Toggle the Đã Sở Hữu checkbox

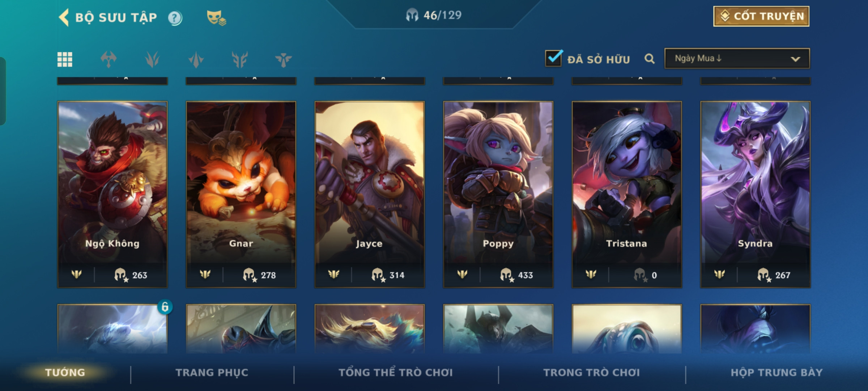click(554, 58)
